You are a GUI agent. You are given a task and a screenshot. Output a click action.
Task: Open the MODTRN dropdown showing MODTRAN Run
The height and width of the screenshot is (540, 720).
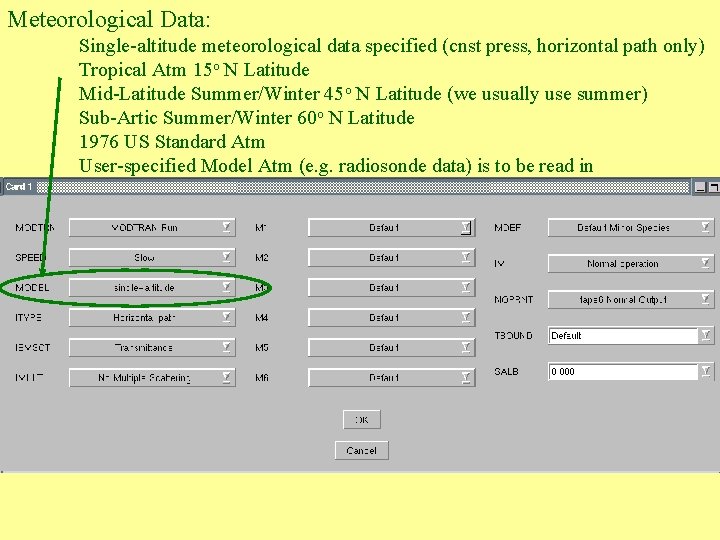pyautogui.click(x=152, y=228)
